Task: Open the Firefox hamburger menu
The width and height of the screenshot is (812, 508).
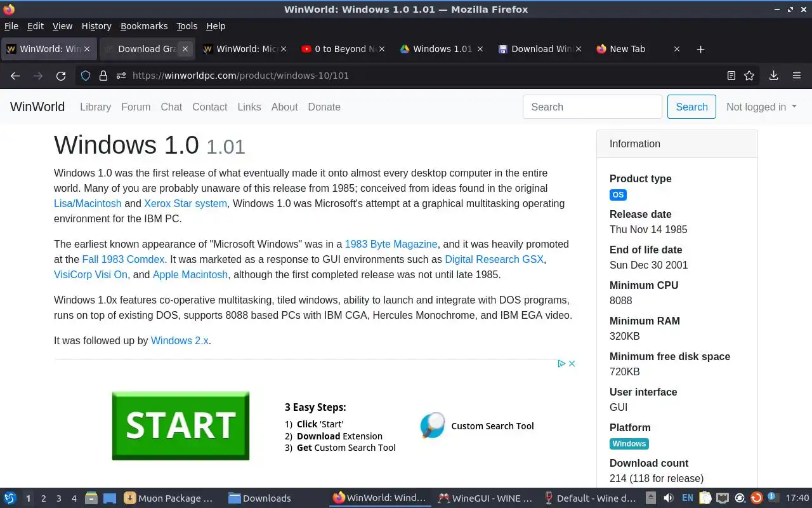Action: pos(797,76)
